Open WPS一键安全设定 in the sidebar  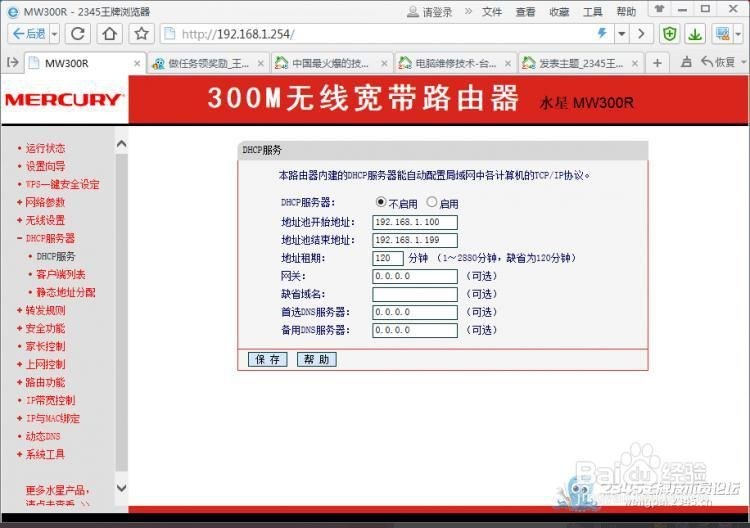tap(62, 184)
